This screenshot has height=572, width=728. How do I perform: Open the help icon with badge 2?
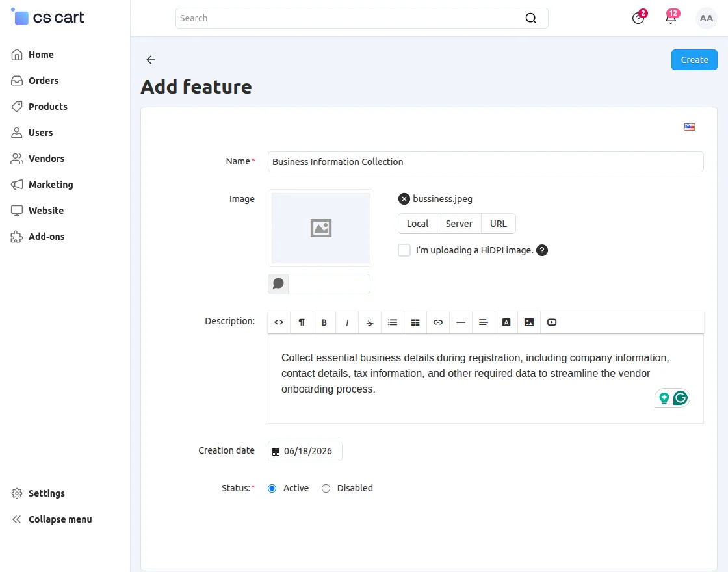click(638, 18)
